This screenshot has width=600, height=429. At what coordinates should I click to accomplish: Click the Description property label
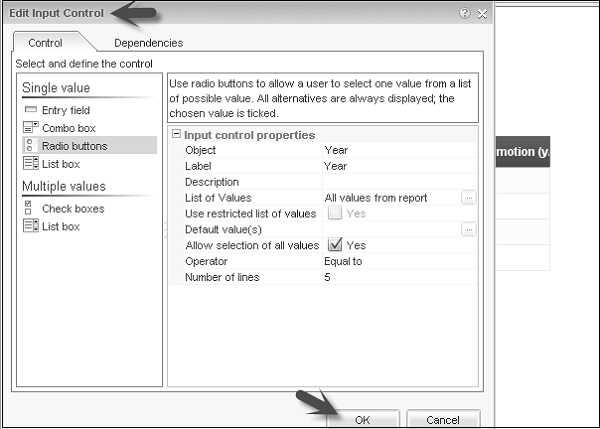pos(212,182)
